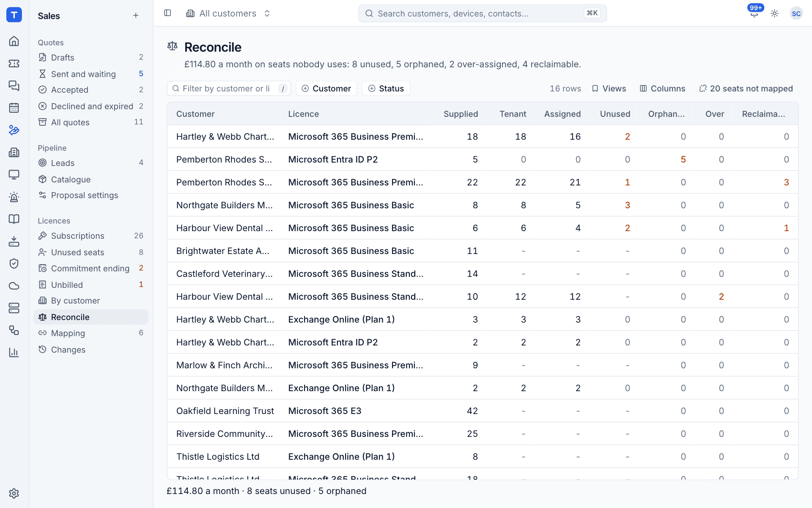Open the Catalogue page

pyautogui.click(x=91, y=179)
